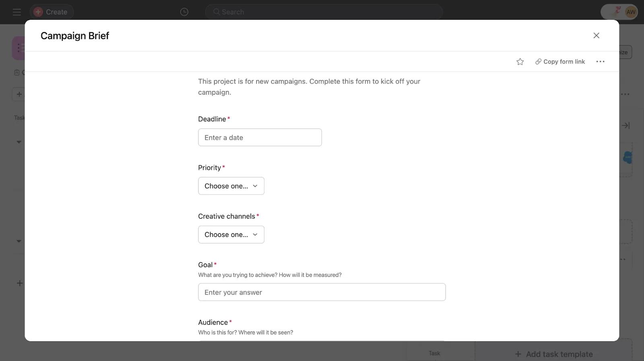
Task: Click the collapse panel arrow icon
Action: point(625,125)
